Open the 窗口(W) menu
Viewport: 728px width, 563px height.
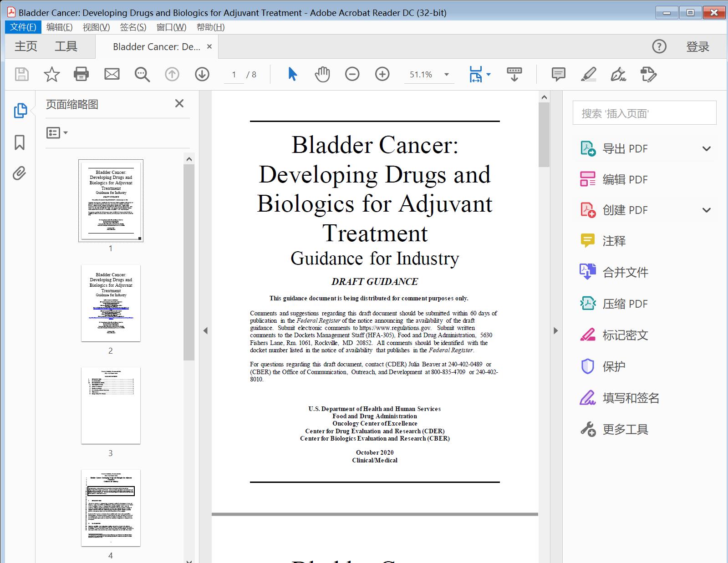point(171,27)
